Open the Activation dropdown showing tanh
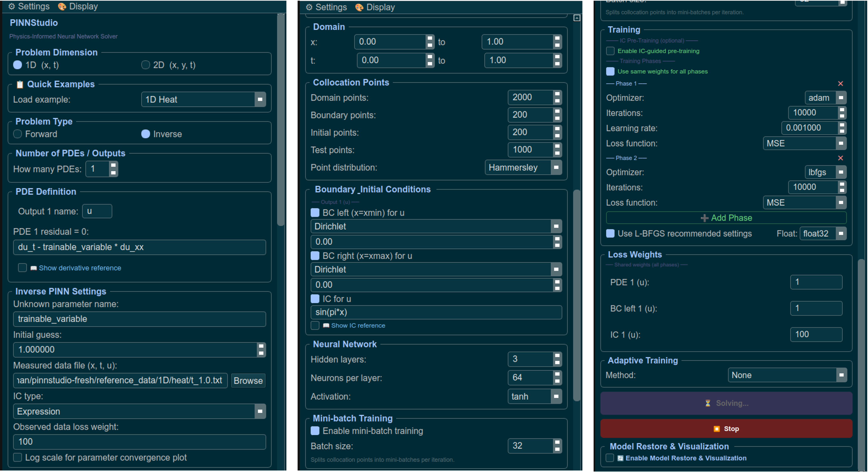Viewport: 868px width, 472px height. (535, 397)
